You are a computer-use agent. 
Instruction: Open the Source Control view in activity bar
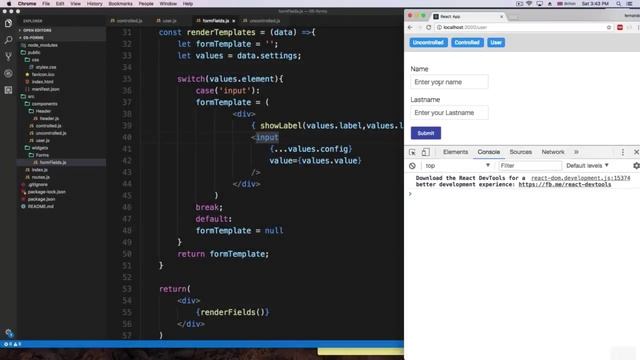(x=8, y=57)
